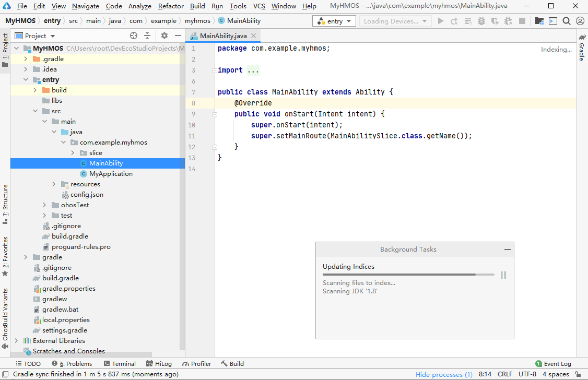Click the Project Structure toolbar icon
The width and height of the screenshot is (588, 380).
(x=539, y=21)
